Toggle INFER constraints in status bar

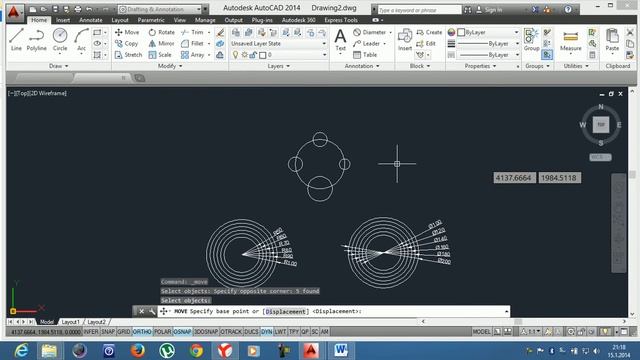pos(91,332)
